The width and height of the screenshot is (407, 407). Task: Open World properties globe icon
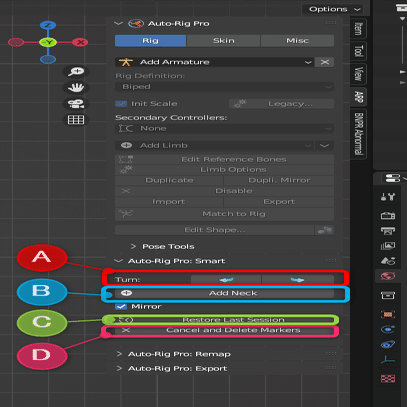[388, 276]
